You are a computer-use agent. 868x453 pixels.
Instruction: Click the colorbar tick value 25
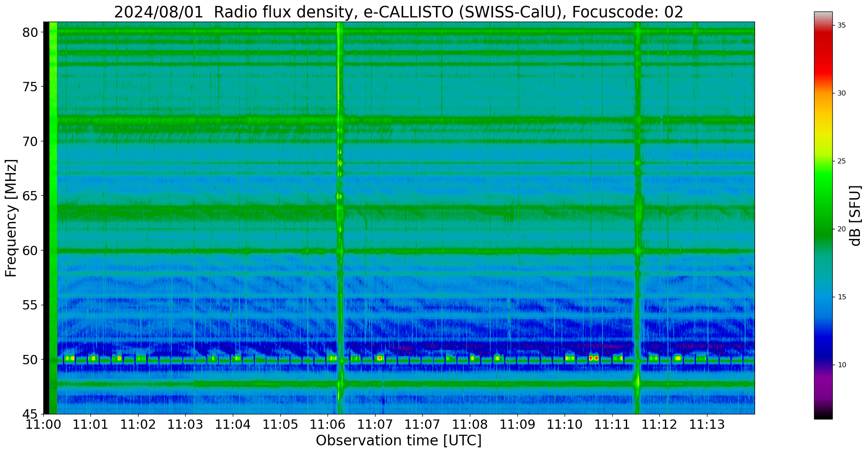tap(841, 161)
